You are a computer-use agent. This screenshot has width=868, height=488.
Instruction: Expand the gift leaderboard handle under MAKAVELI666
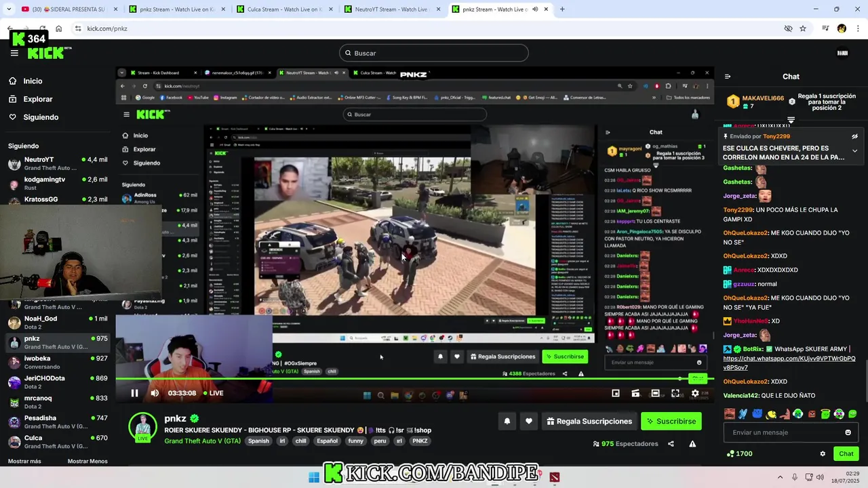[x=791, y=120]
